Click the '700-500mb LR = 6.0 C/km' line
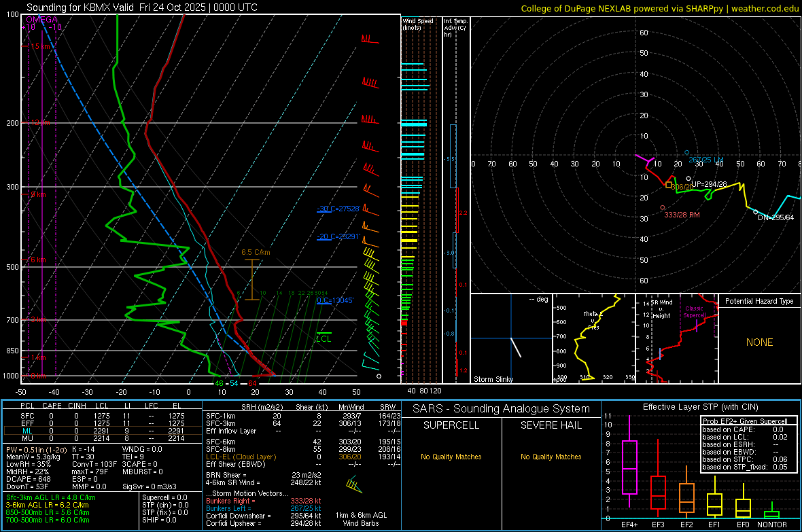 point(48,520)
